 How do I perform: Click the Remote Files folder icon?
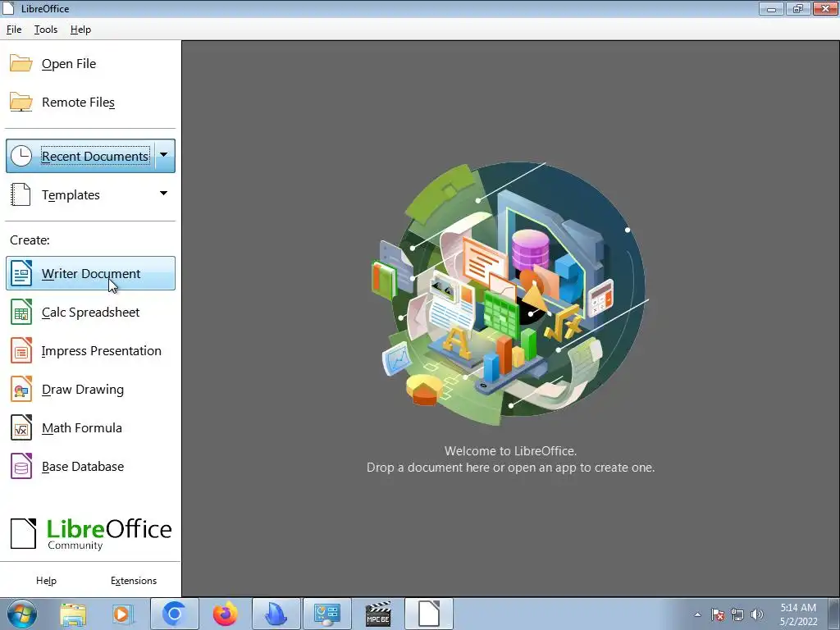pos(21,102)
